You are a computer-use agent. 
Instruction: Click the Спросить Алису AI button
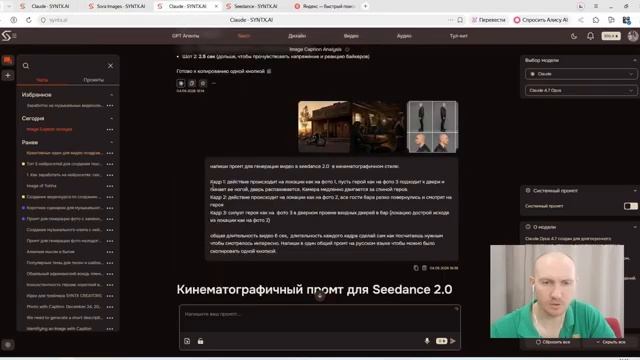tap(541, 20)
